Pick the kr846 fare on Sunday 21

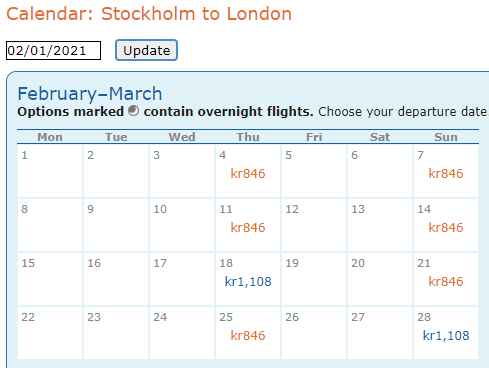coord(446,282)
